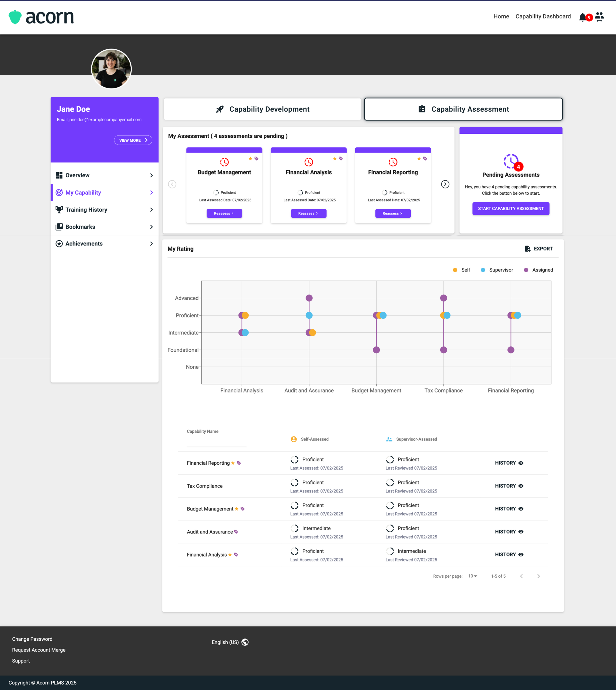
Task: Click the Export icon in My Rating panel
Action: click(x=528, y=249)
